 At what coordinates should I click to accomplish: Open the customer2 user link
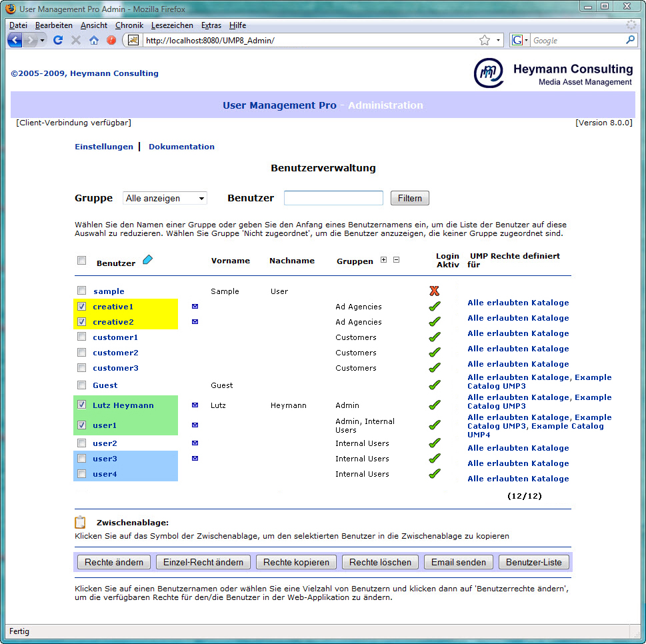click(x=115, y=353)
